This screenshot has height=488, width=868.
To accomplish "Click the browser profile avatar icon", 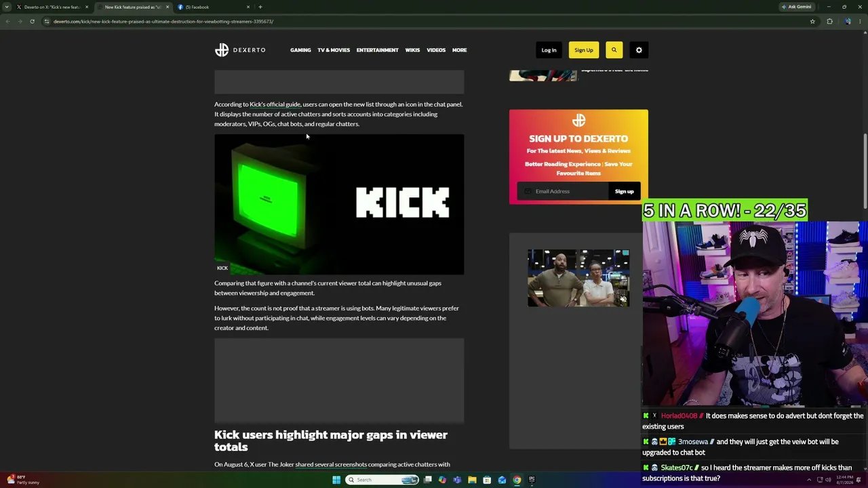I will click(x=848, y=21).
